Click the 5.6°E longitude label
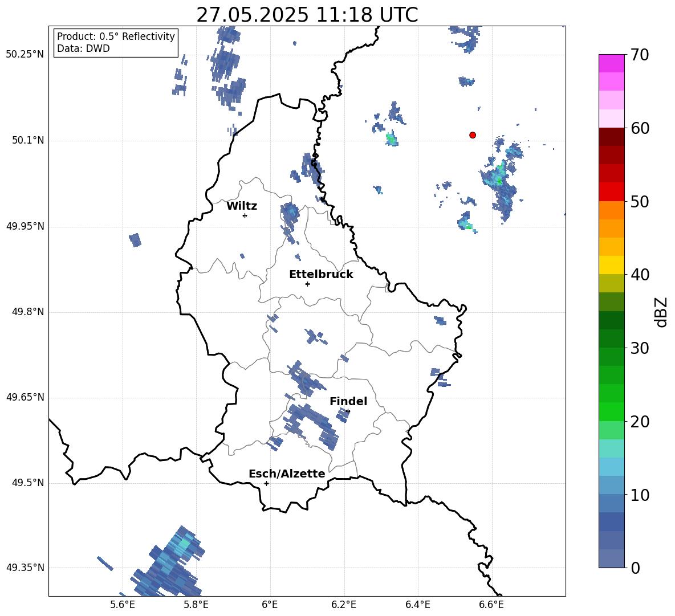The height and width of the screenshot is (616, 675). click(123, 605)
